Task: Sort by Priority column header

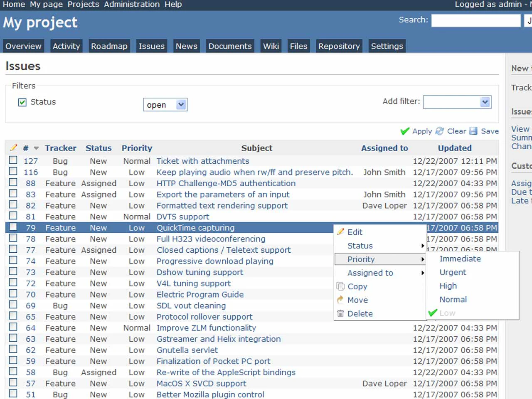Action: point(137,148)
